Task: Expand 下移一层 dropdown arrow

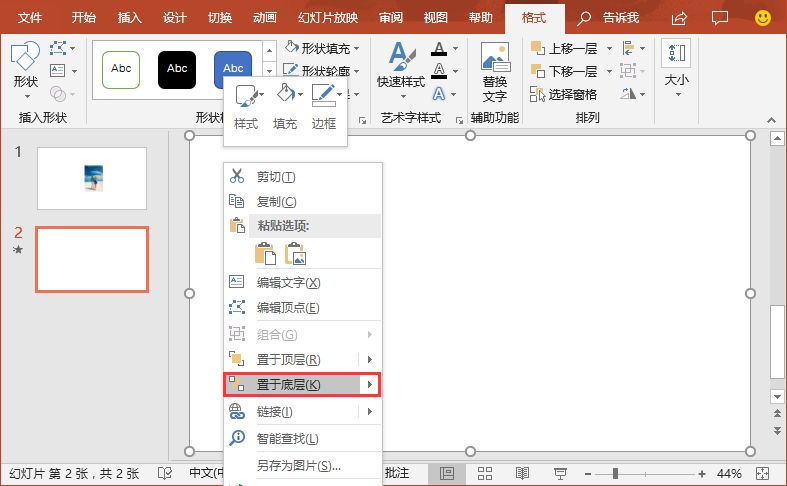Action: coord(609,71)
